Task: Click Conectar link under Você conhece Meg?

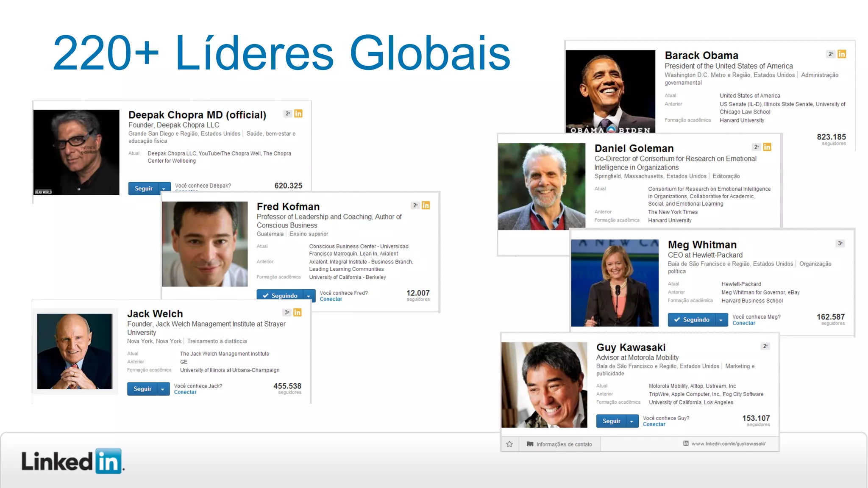Action: tap(744, 323)
